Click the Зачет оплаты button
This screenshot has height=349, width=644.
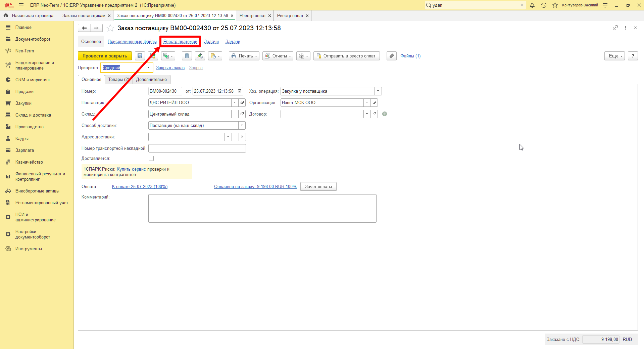pos(318,187)
